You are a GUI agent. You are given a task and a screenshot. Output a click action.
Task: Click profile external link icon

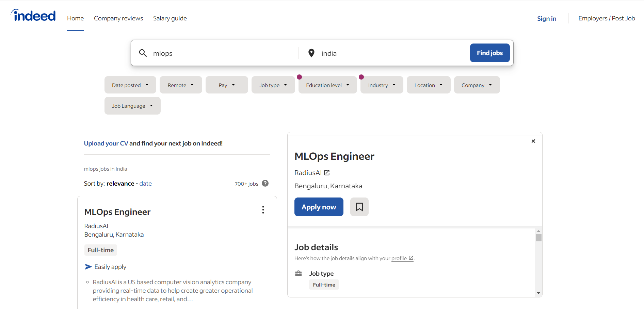[x=411, y=258]
